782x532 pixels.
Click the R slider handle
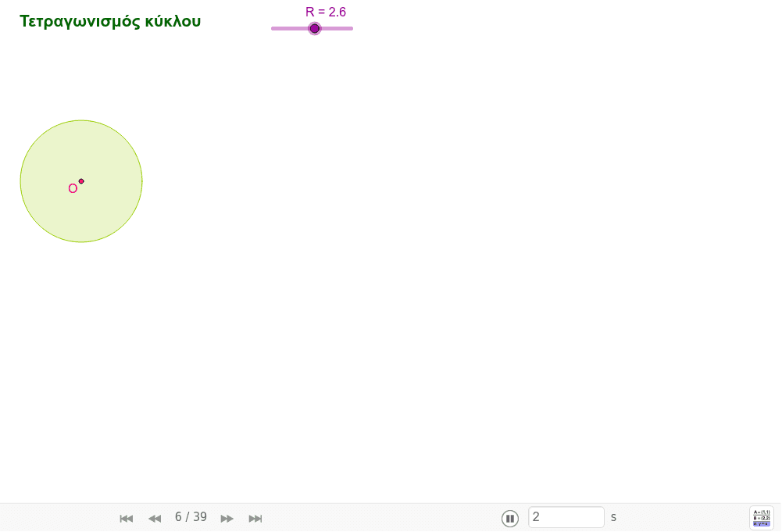coord(314,28)
